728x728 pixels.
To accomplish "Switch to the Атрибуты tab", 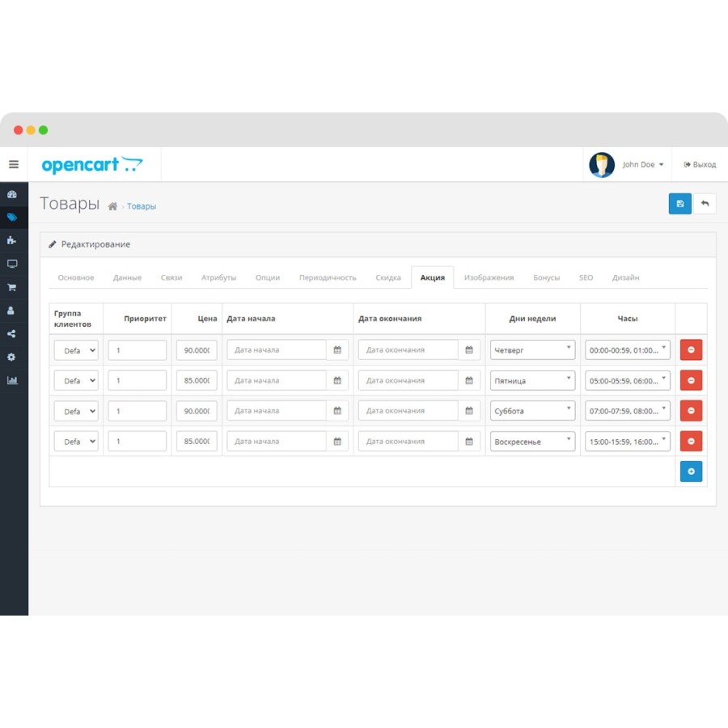I will tap(218, 277).
